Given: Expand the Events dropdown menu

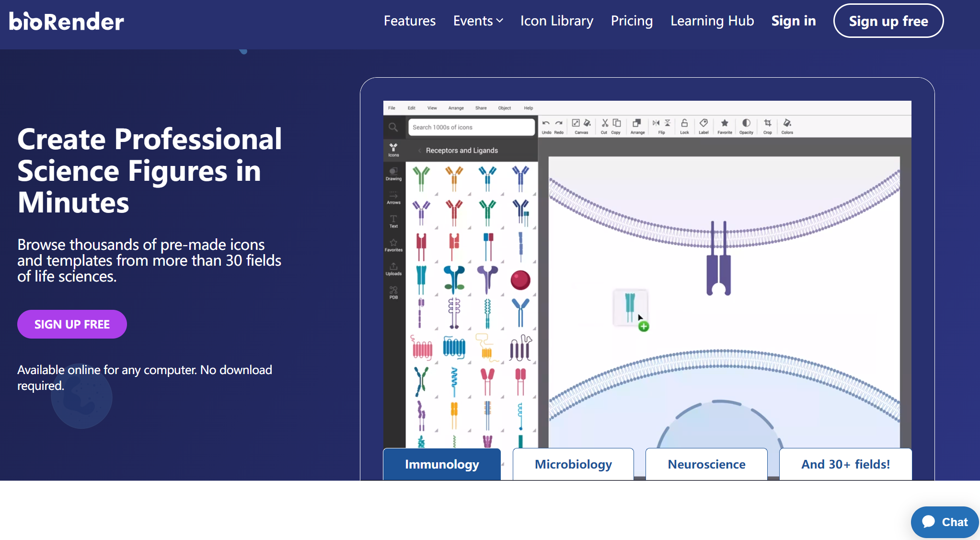Looking at the screenshot, I should tap(478, 21).
